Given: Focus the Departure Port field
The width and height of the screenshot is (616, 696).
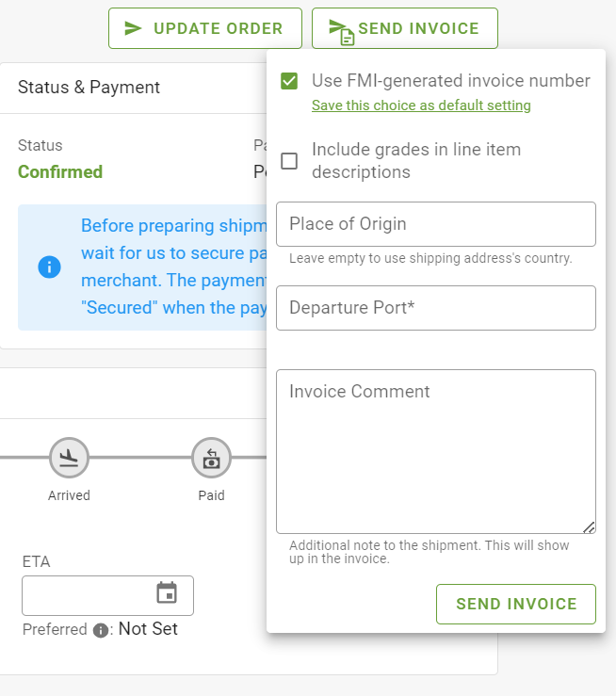Looking at the screenshot, I should (436, 308).
